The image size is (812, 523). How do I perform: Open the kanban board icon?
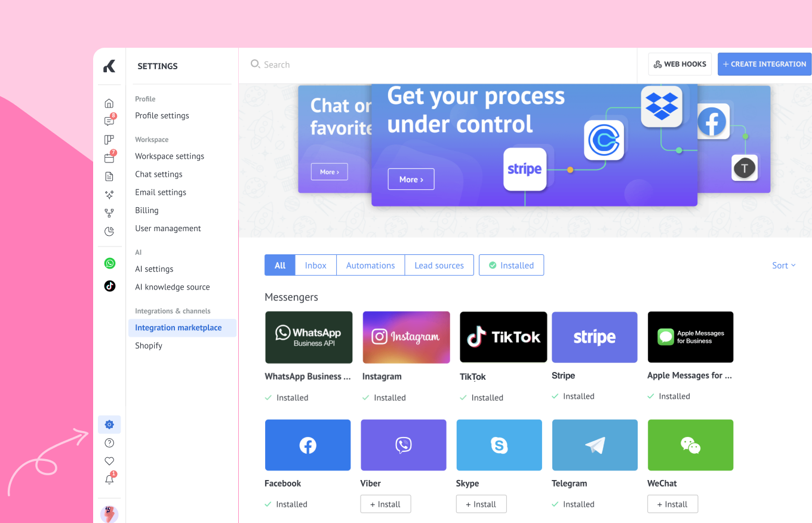[109, 140]
